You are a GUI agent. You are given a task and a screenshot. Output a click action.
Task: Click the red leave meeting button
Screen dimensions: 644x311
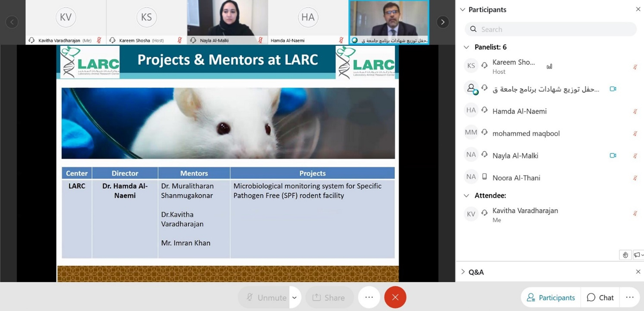click(395, 297)
